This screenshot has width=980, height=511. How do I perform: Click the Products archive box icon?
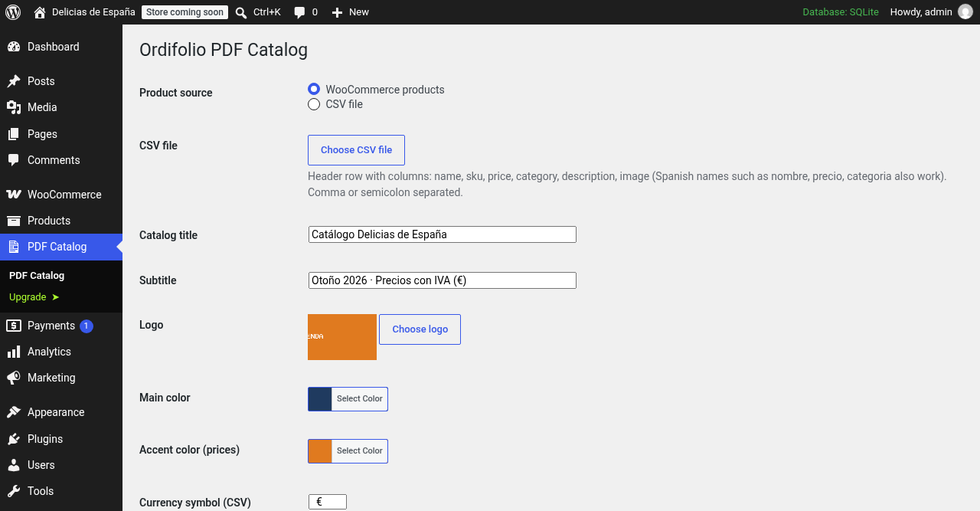[14, 221]
